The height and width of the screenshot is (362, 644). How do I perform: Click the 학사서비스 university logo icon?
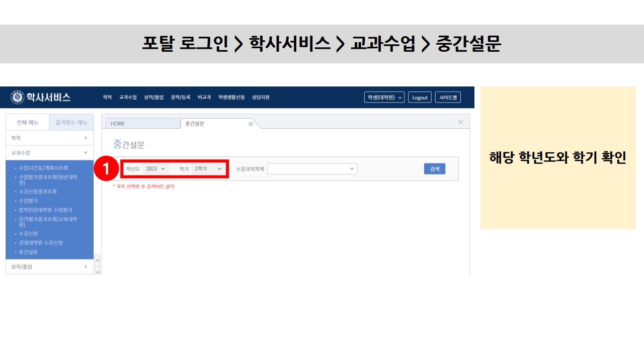[x=17, y=97]
